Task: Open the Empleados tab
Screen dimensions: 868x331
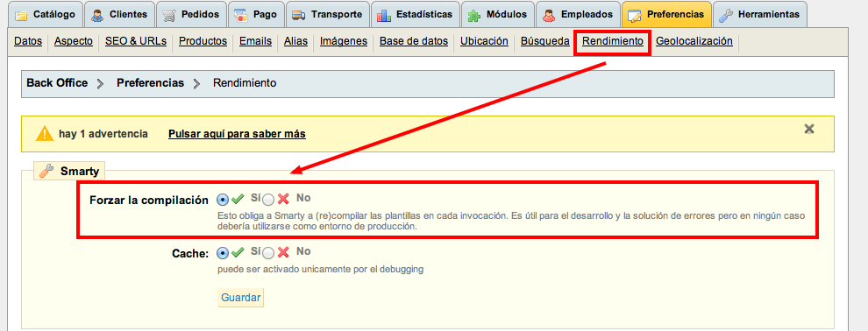Action: click(578, 14)
